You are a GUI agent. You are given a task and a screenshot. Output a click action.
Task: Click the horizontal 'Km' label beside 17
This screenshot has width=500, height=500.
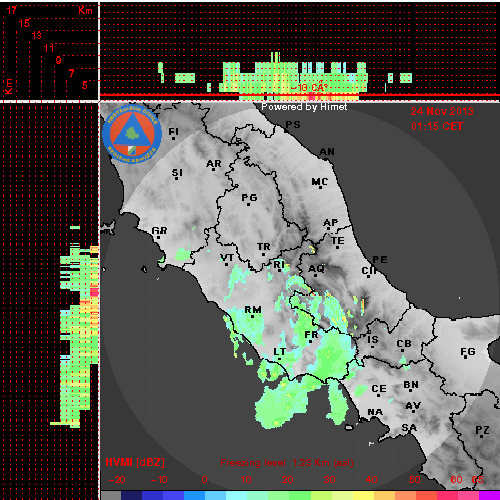tap(85, 10)
